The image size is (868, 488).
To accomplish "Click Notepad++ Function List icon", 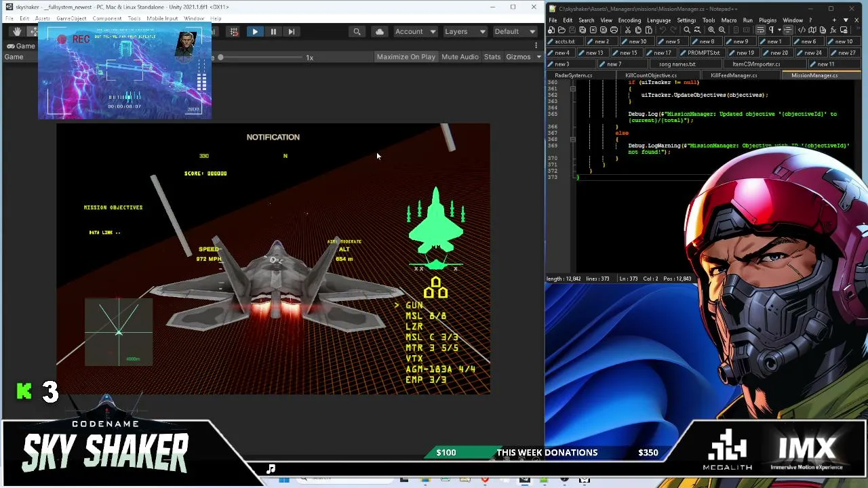I will point(833,30).
